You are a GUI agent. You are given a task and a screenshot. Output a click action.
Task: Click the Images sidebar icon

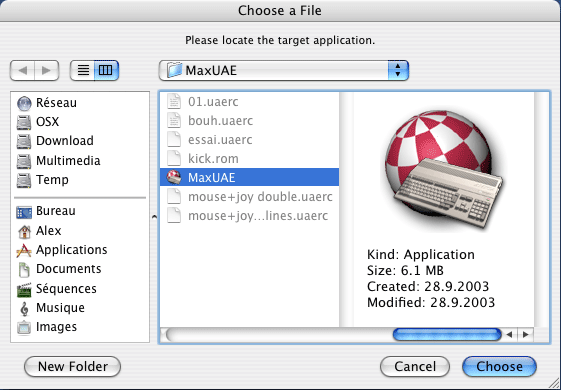tap(24, 327)
